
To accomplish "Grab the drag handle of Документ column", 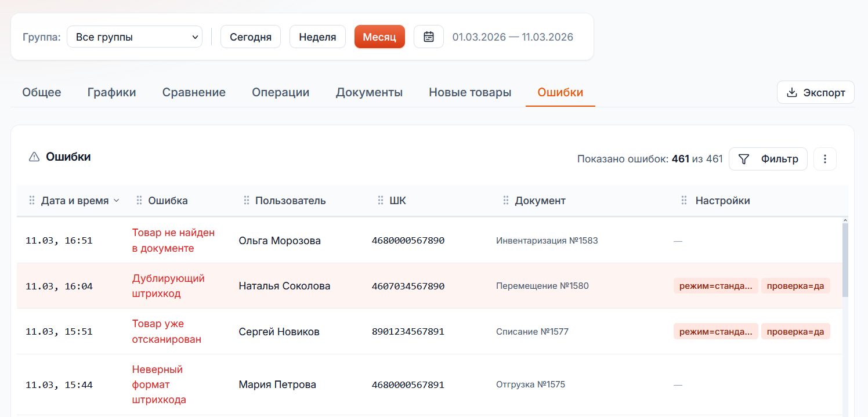I will [x=506, y=201].
